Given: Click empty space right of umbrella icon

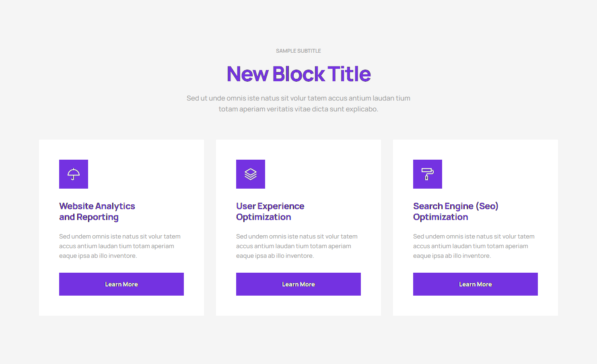Looking at the screenshot, I should (x=141, y=174).
